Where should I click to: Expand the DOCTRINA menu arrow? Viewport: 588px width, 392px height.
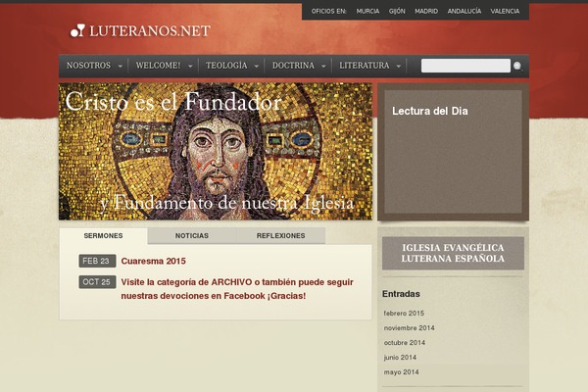click(323, 66)
